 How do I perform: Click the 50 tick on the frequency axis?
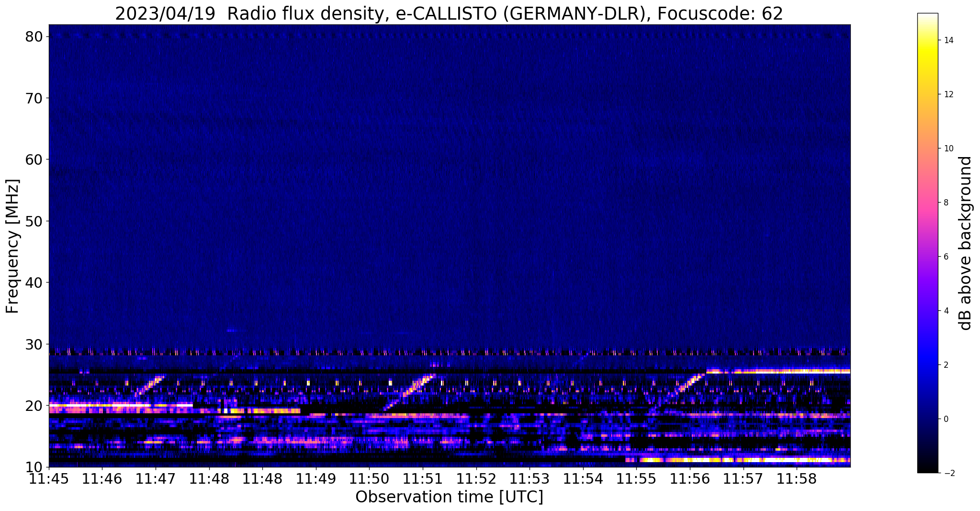pyautogui.click(x=35, y=221)
